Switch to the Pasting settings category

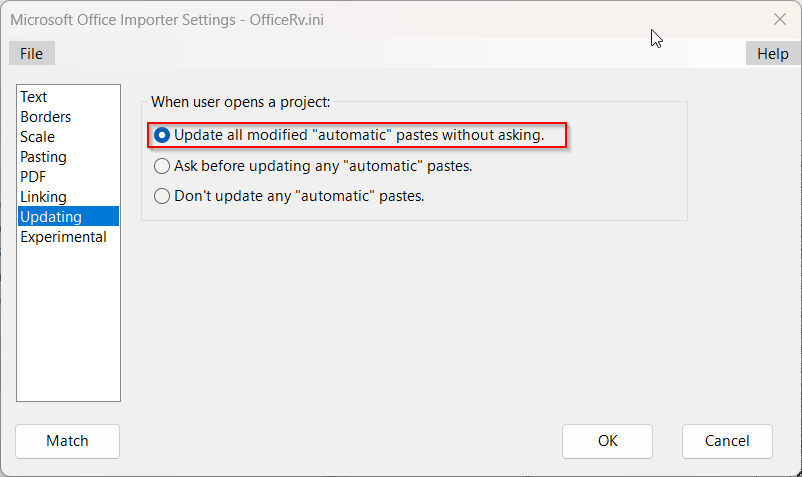[x=44, y=157]
